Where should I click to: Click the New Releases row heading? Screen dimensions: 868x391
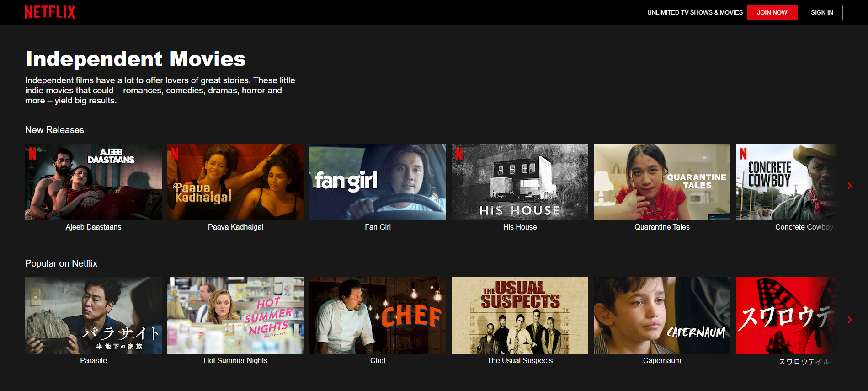coord(54,130)
